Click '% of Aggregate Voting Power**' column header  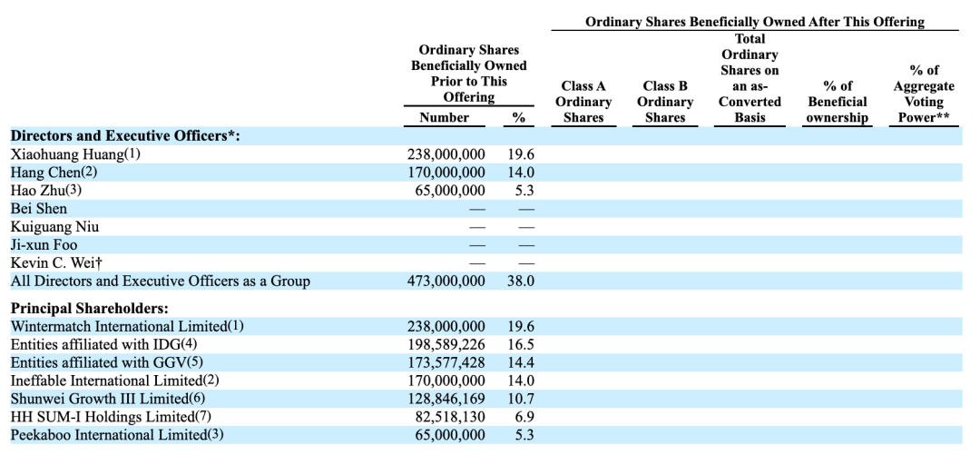click(924, 94)
